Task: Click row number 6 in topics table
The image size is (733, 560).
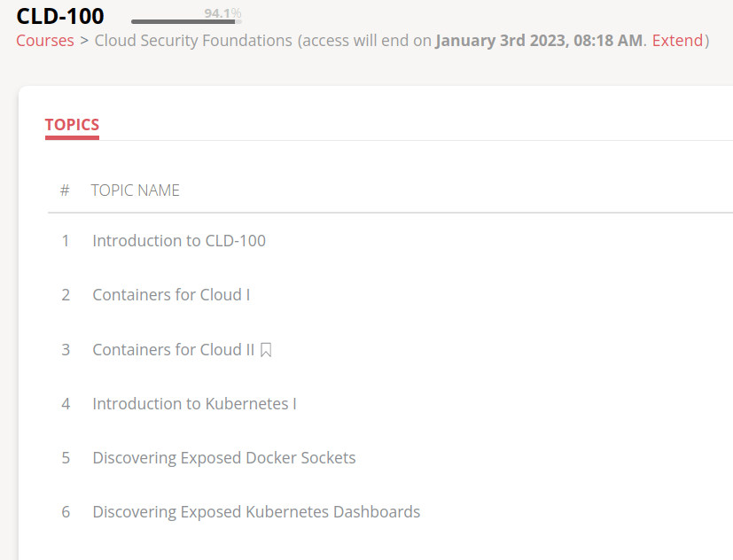Action: tap(66, 512)
